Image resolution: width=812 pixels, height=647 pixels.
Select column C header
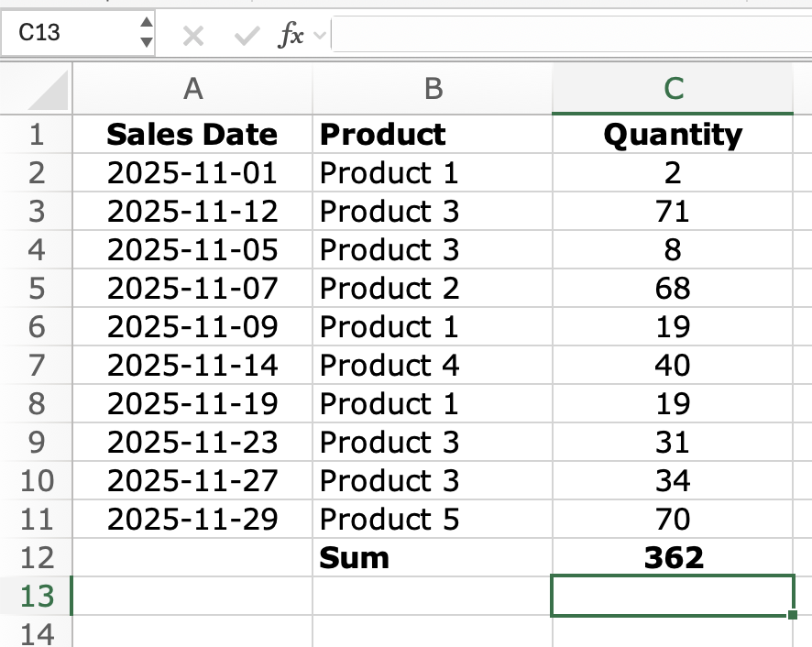pyautogui.click(x=673, y=89)
